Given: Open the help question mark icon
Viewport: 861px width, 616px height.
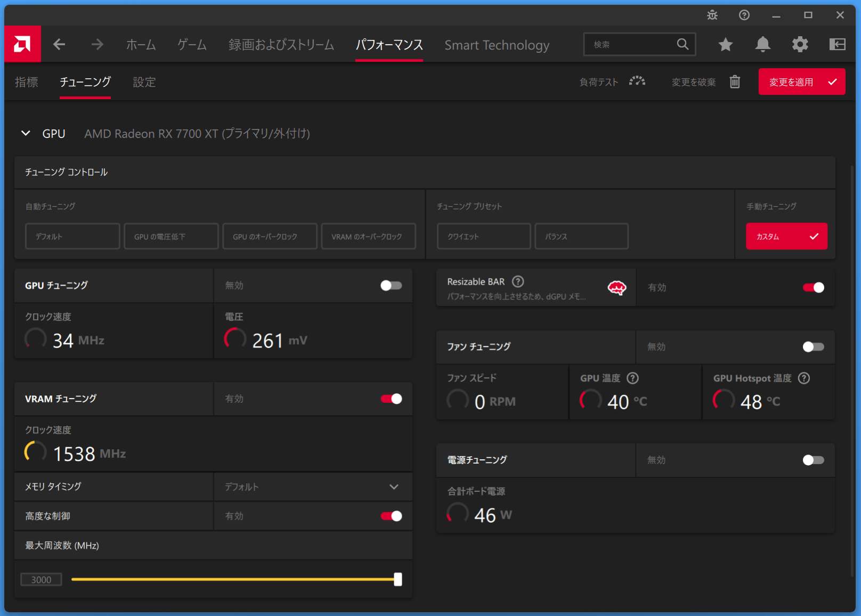Looking at the screenshot, I should tap(744, 15).
